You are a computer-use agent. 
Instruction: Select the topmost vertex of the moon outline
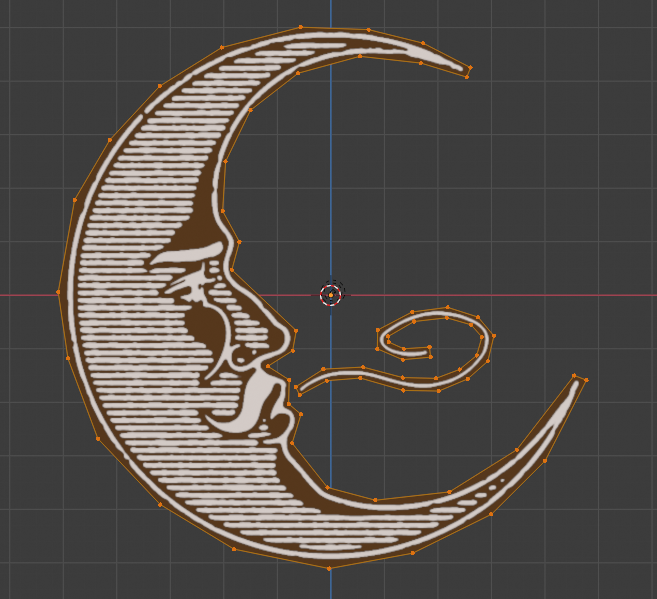tap(301, 27)
